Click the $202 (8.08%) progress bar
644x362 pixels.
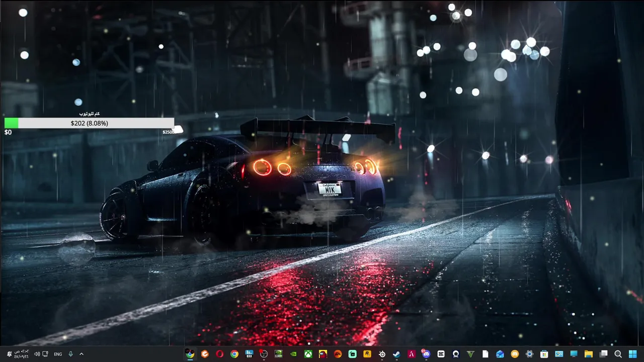click(90, 123)
